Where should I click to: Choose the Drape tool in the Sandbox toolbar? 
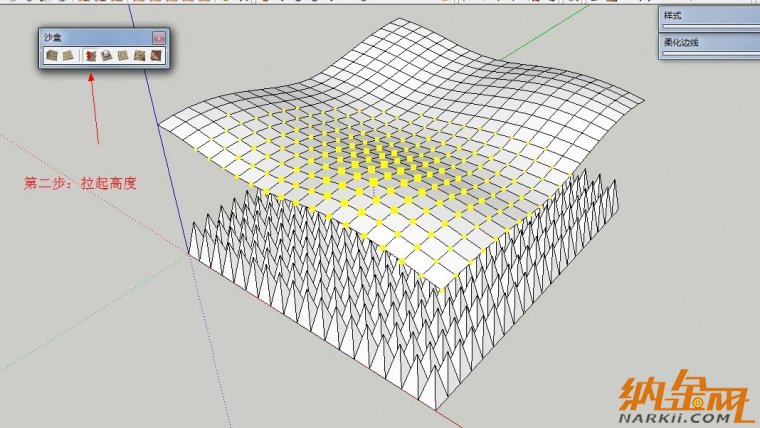122,56
